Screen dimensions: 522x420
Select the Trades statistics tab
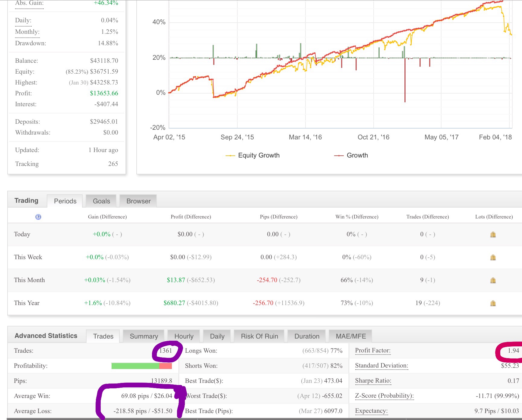point(103,336)
